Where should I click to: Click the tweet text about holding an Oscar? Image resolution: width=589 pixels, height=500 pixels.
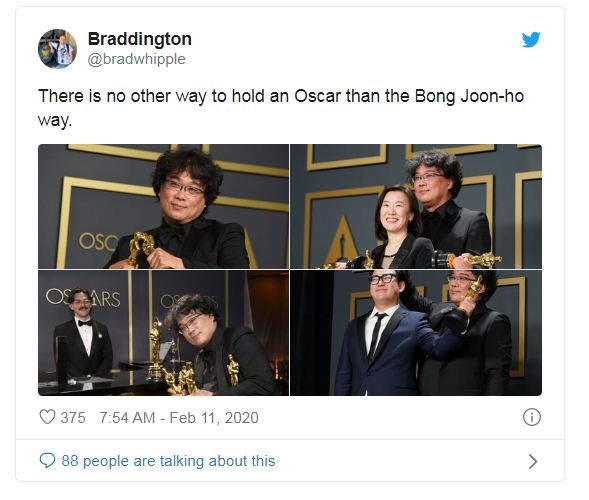(x=281, y=108)
